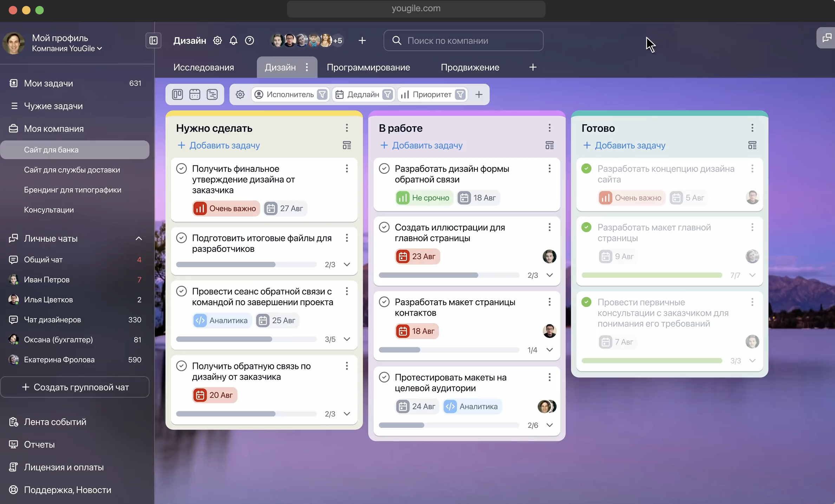Open sticker settings gear in filter bar
The width and height of the screenshot is (835, 504).
[x=240, y=94]
